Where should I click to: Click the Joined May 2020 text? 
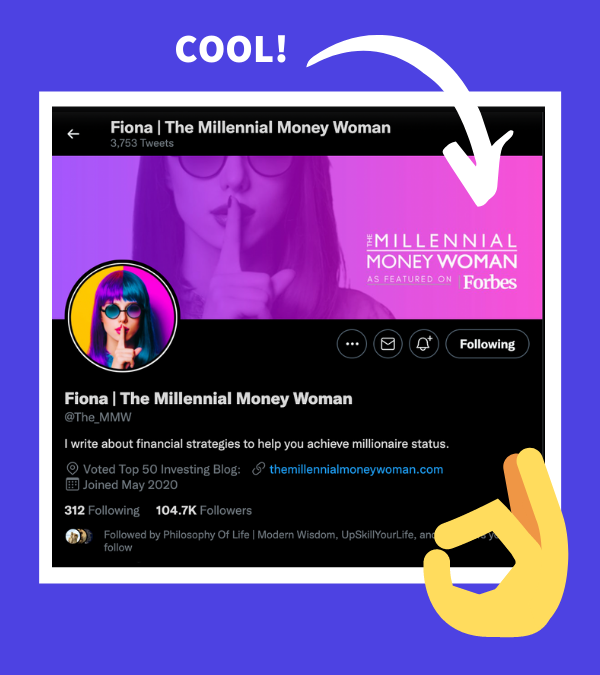130,485
